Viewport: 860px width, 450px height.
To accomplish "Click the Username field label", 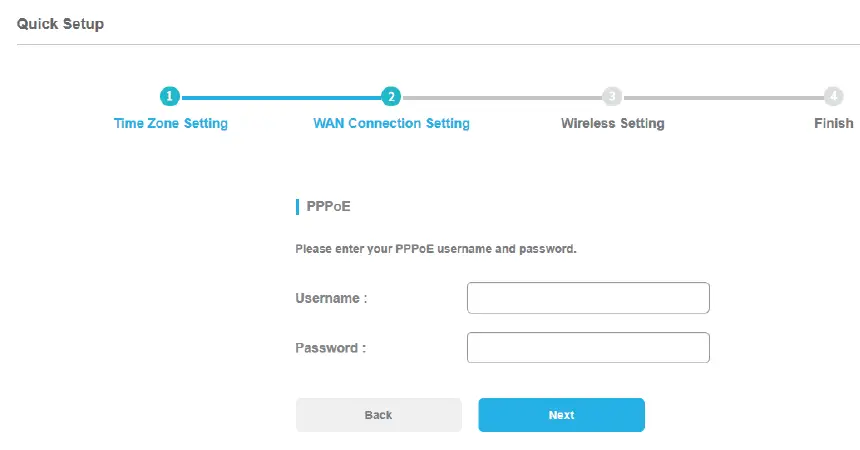I will tap(331, 298).
